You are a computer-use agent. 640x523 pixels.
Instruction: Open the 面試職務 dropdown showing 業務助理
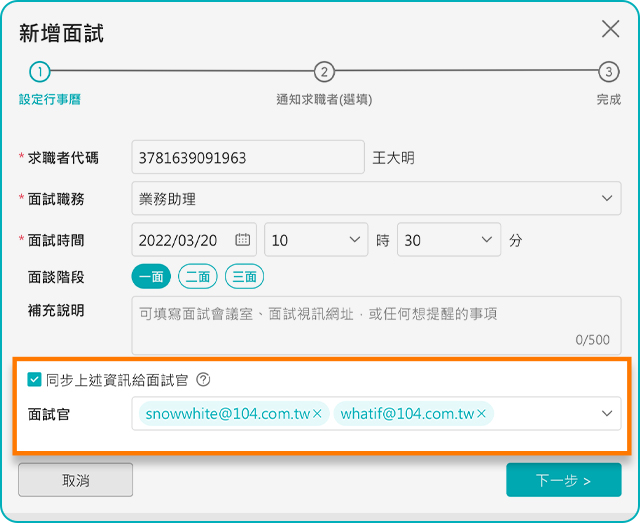pos(376,198)
